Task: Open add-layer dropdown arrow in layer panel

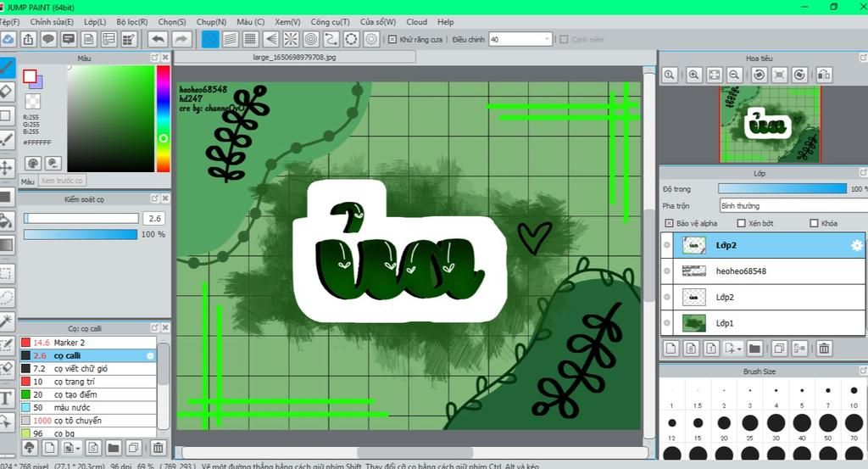Action: 739,349
